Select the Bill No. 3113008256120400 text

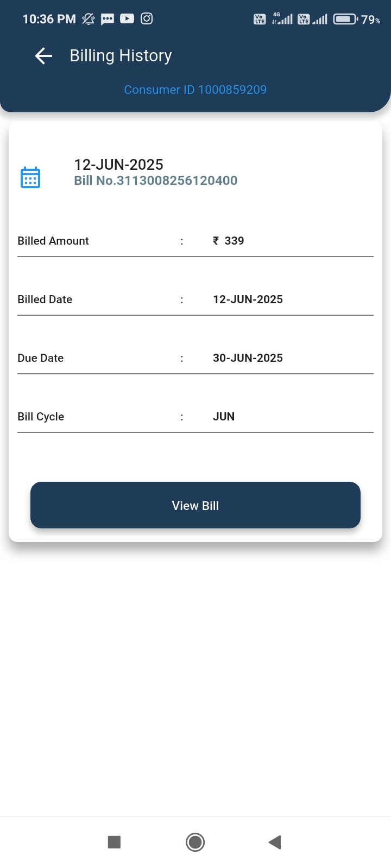click(156, 181)
